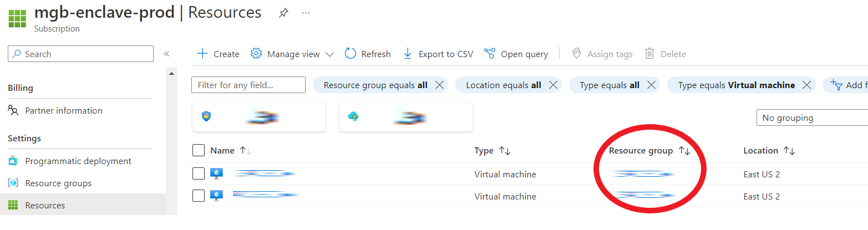Open the ellipsis more options menu
The image size is (868, 230).
[x=306, y=13]
